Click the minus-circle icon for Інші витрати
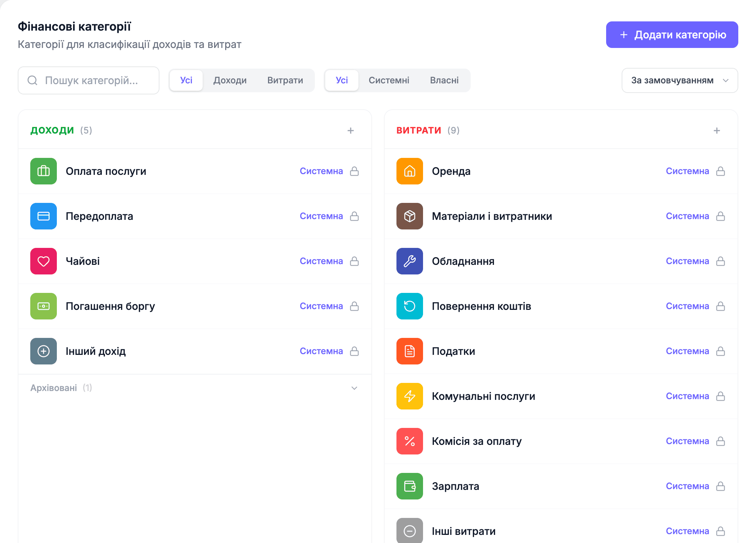This screenshot has height=543, width=756. pos(410,530)
